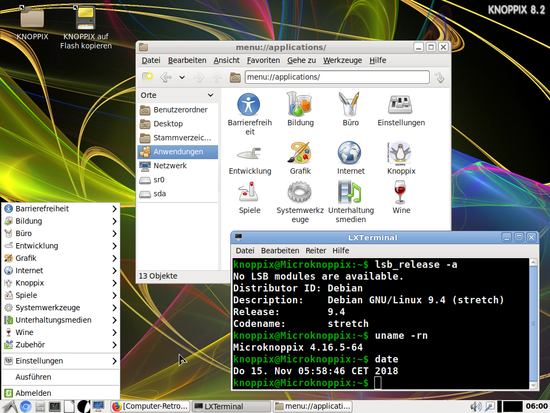The width and height of the screenshot is (550, 413).
Task: Click the menu://applications/ address field
Action: point(337,77)
